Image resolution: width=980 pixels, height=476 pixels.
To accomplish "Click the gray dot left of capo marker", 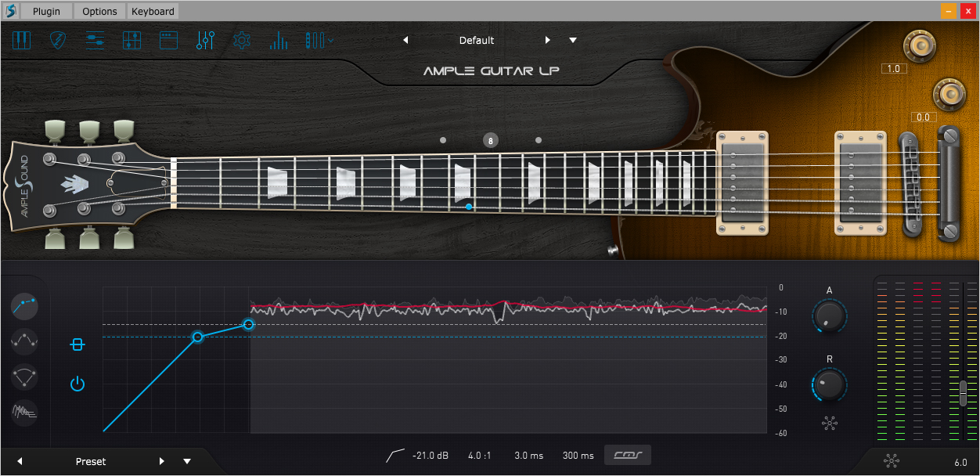I will tap(443, 140).
